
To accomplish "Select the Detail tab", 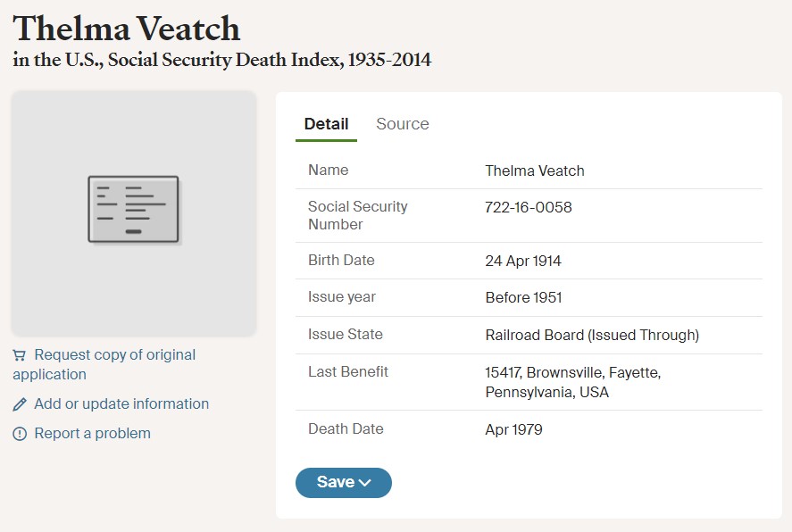I will coord(326,124).
